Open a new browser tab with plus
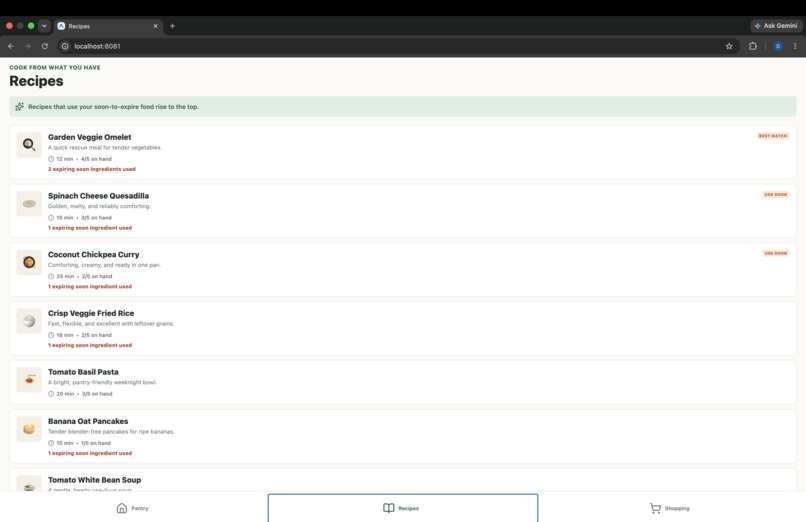 [x=172, y=26]
